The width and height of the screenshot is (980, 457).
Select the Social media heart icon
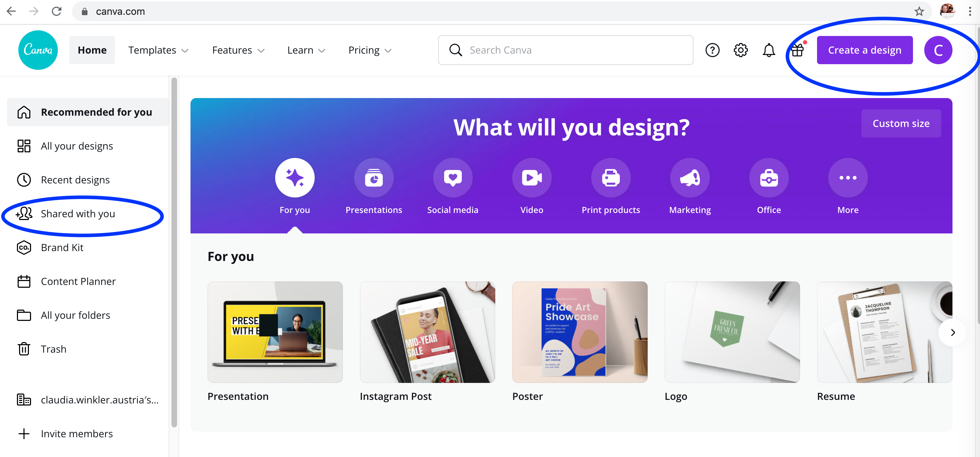click(453, 178)
